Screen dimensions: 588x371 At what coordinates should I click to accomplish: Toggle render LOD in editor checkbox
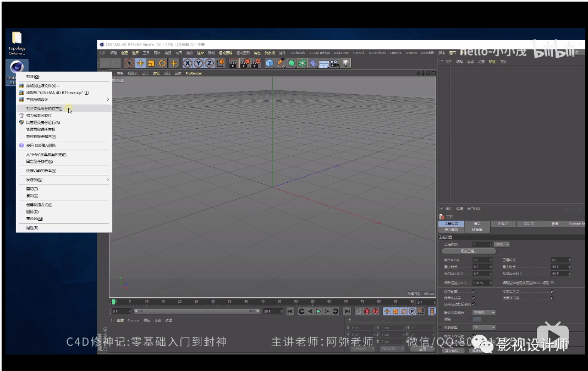pos(552,282)
